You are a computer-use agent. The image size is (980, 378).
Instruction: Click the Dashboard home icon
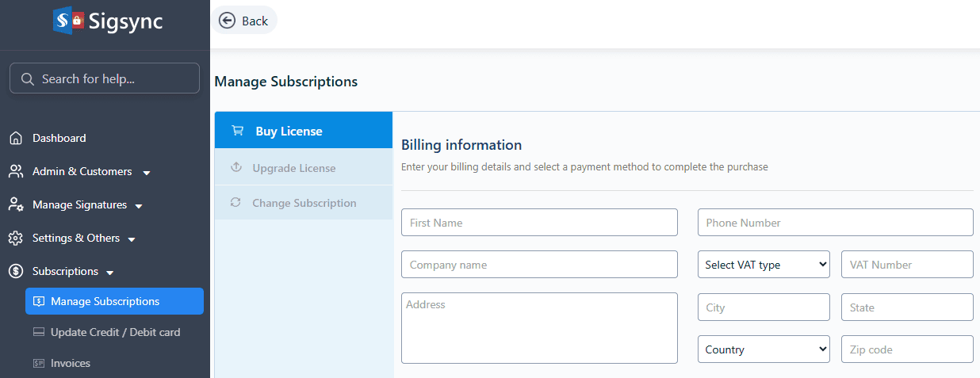(x=16, y=139)
